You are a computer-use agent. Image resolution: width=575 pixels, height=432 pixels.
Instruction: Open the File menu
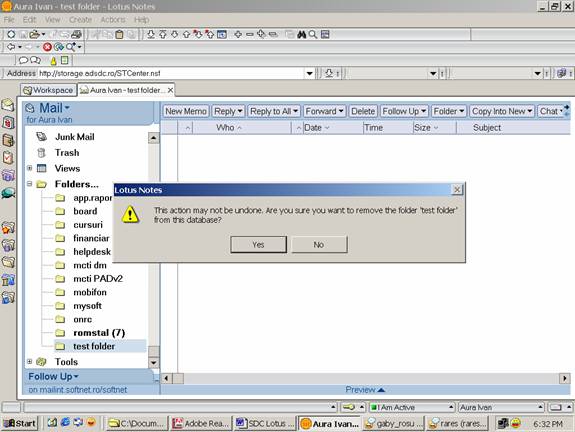pyautogui.click(x=9, y=20)
